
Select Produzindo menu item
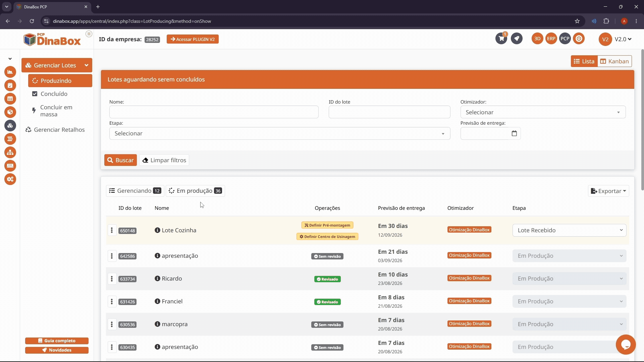tap(60, 81)
